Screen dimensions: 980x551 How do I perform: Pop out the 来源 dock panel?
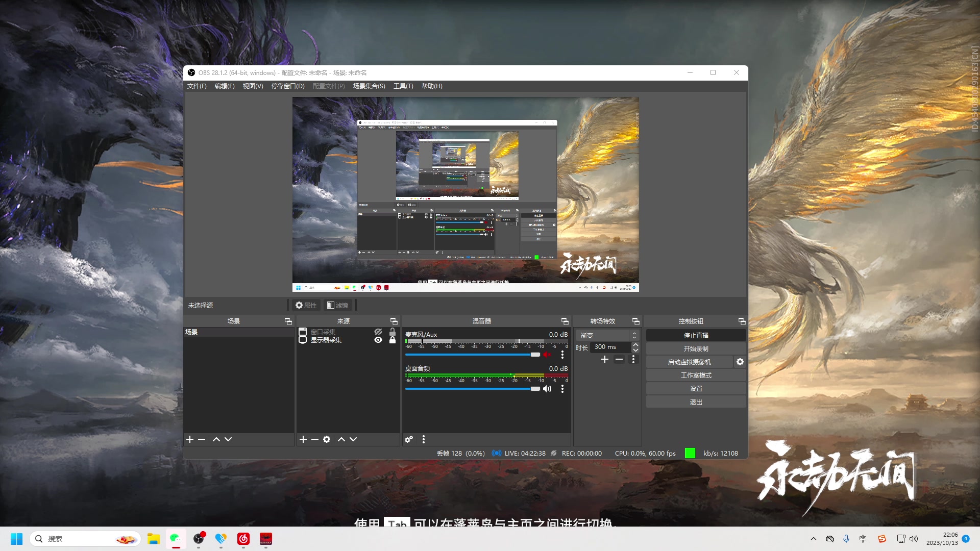click(394, 321)
